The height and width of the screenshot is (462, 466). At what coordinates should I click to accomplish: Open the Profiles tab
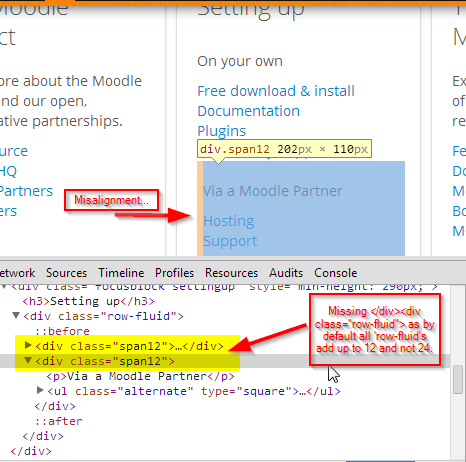click(x=174, y=273)
